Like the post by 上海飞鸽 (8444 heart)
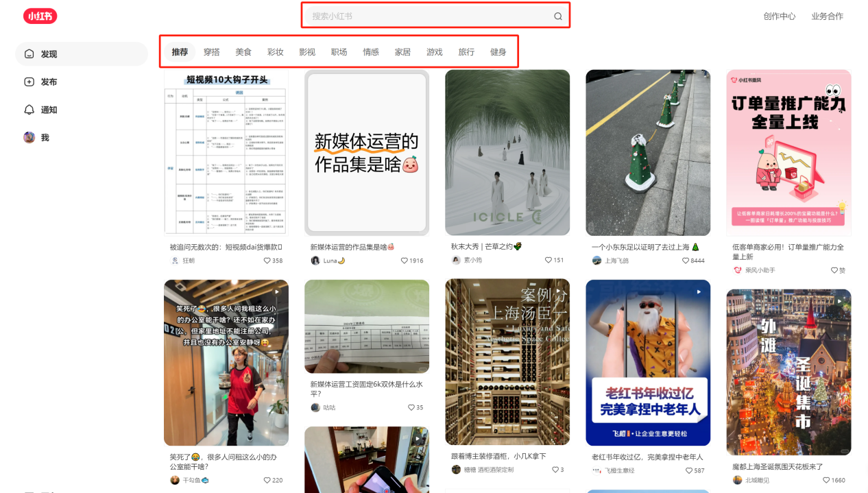The height and width of the screenshot is (493, 868). point(685,261)
